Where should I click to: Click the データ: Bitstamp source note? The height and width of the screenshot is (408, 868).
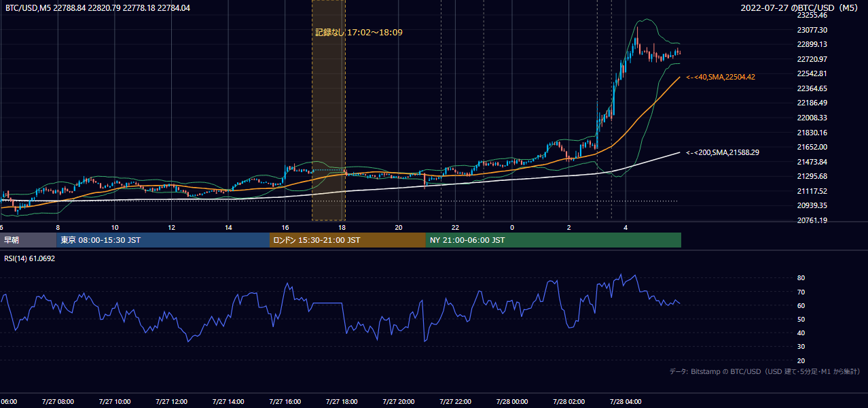[x=765, y=371]
